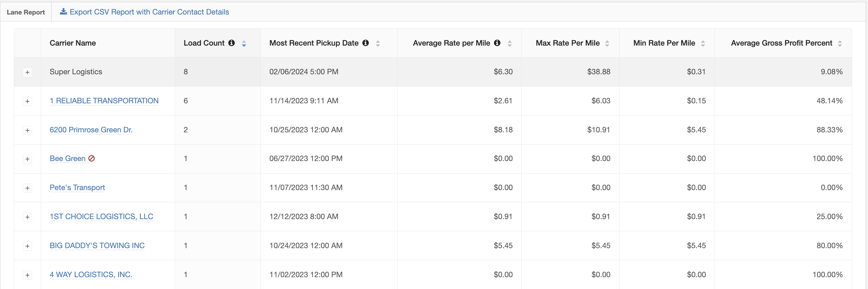Open the 1ST CHOICE LOGISTICS, LLC carrier link
This screenshot has width=868, height=289.
pyautogui.click(x=101, y=216)
